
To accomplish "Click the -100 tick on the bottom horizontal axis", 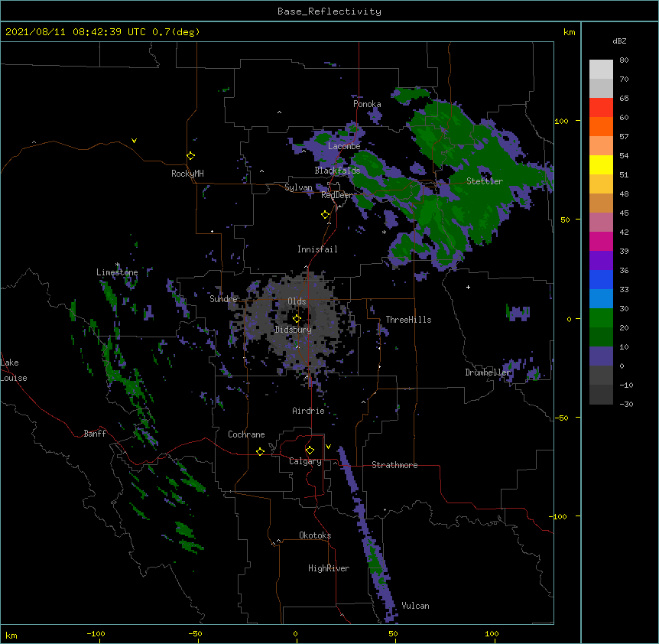I will (x=96, y=633).
